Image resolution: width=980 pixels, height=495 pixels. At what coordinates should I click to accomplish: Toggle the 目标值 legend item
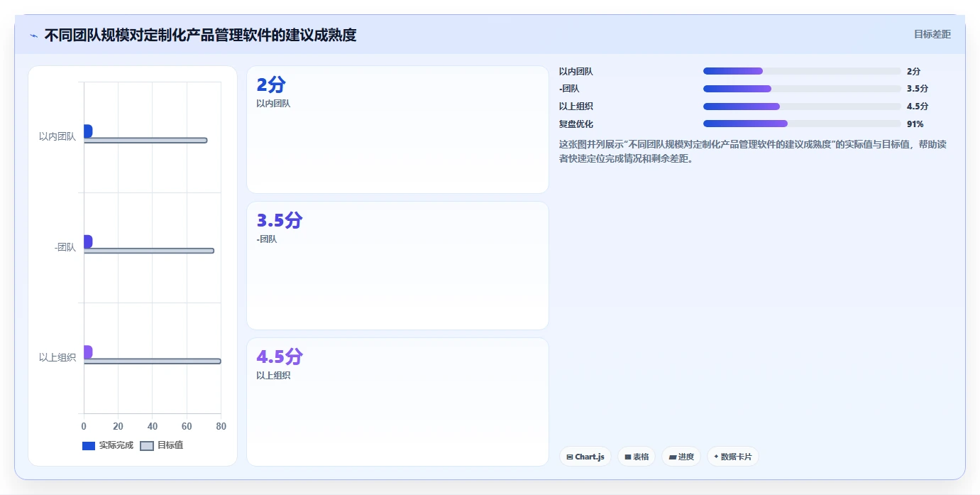(161, 445)
